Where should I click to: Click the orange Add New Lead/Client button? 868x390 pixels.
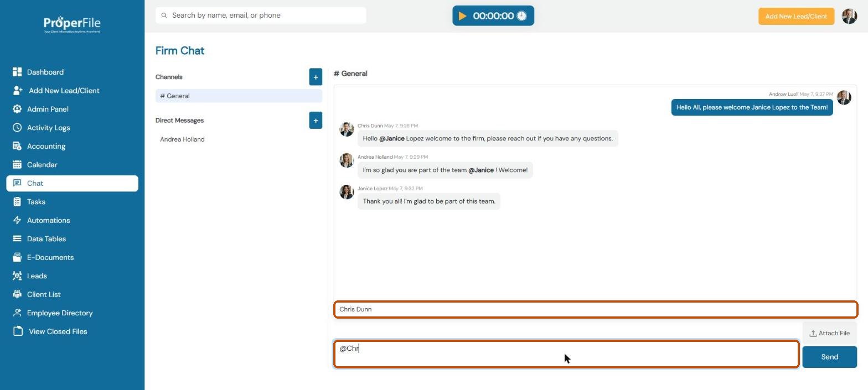pyautogui.click(x=796, y=16)
